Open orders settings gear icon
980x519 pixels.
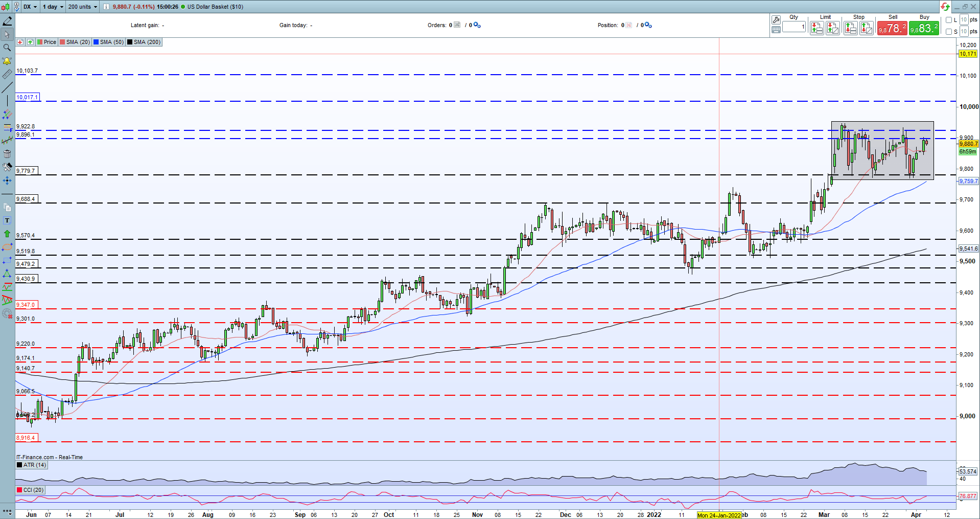(477, 25)
